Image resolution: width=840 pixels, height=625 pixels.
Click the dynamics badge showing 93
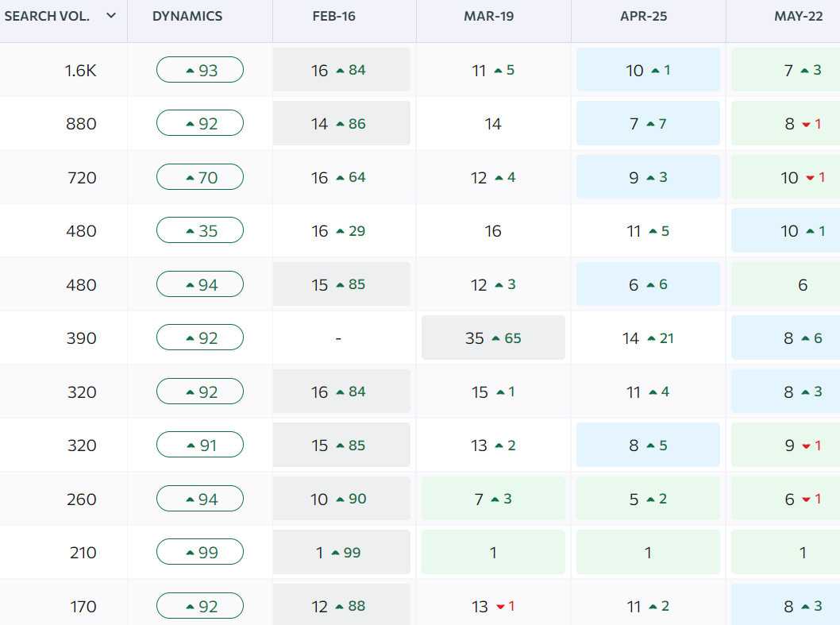click(200, 70)
